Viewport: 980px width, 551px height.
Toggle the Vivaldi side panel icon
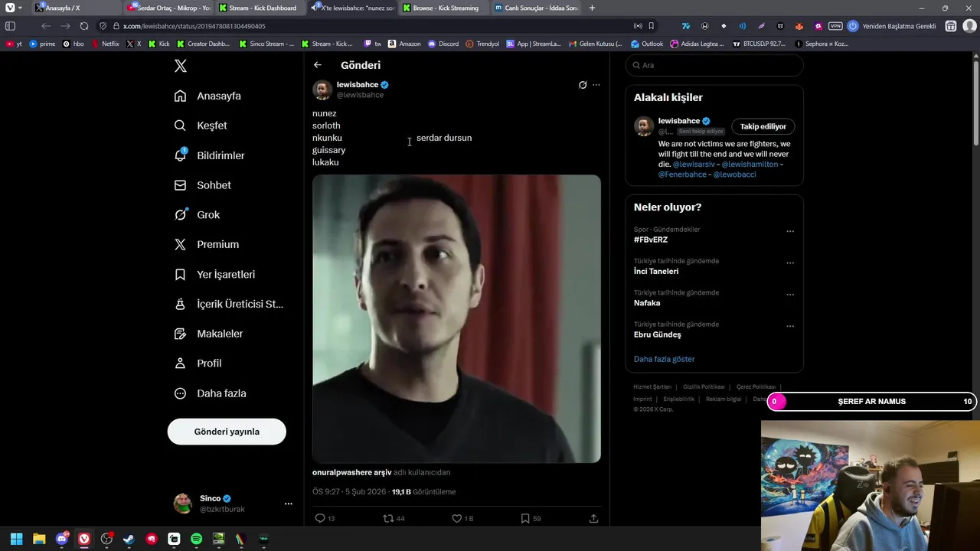click(x=10, y=26)
